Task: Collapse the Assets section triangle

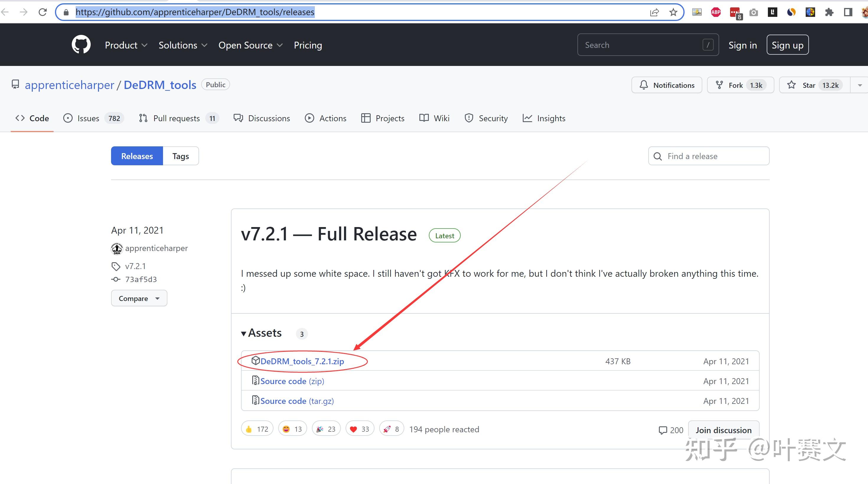Action: point(244,334)
